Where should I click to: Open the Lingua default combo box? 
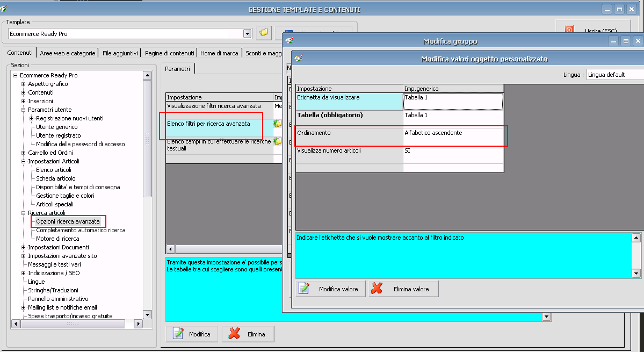[x=615, y=74]
